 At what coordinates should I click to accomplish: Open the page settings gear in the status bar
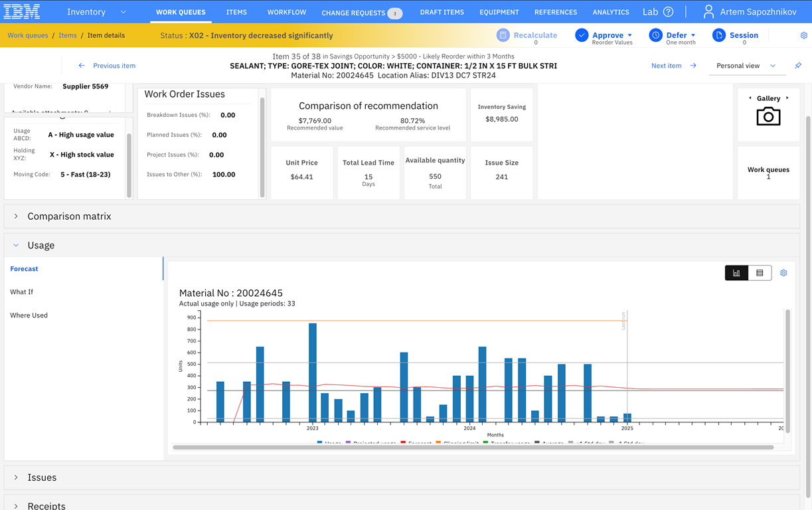click(804, 35)
